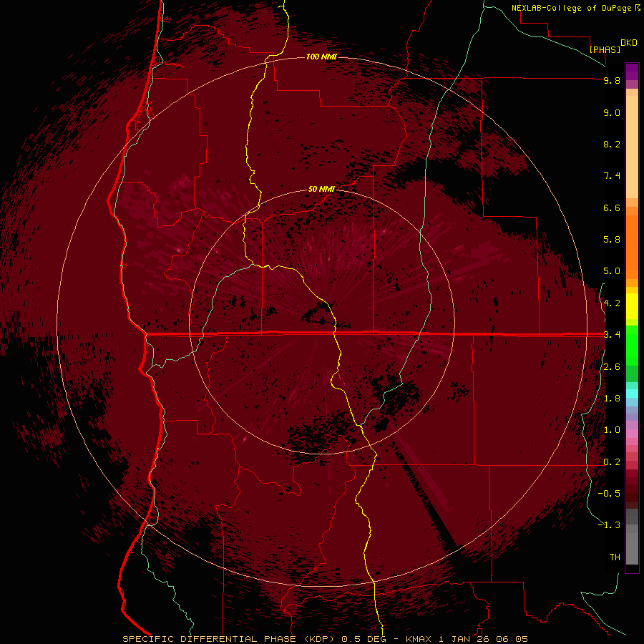The height and width of the screenshot is (644, 644).
Task: Click the 5.0 value on the color scale
Action: pyautogui.click(x=612, y=271)
